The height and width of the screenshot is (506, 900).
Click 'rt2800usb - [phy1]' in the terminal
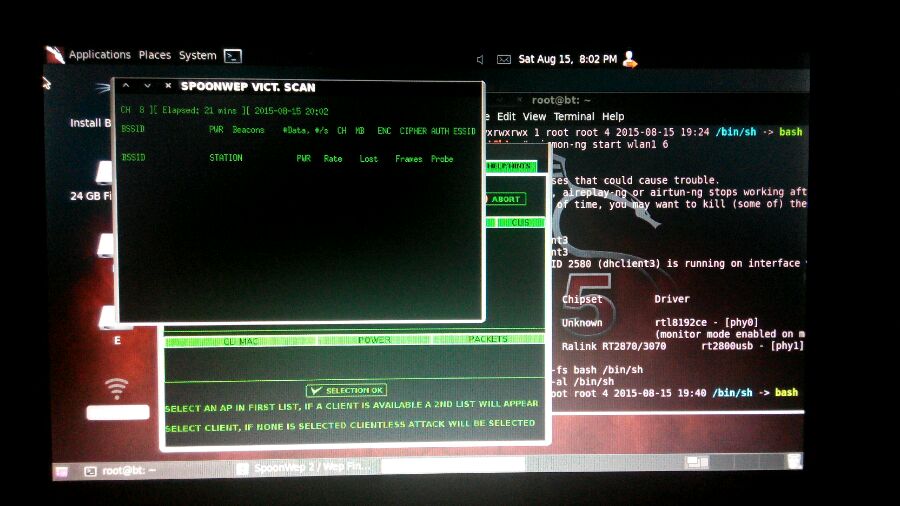(x=752, y=346)
